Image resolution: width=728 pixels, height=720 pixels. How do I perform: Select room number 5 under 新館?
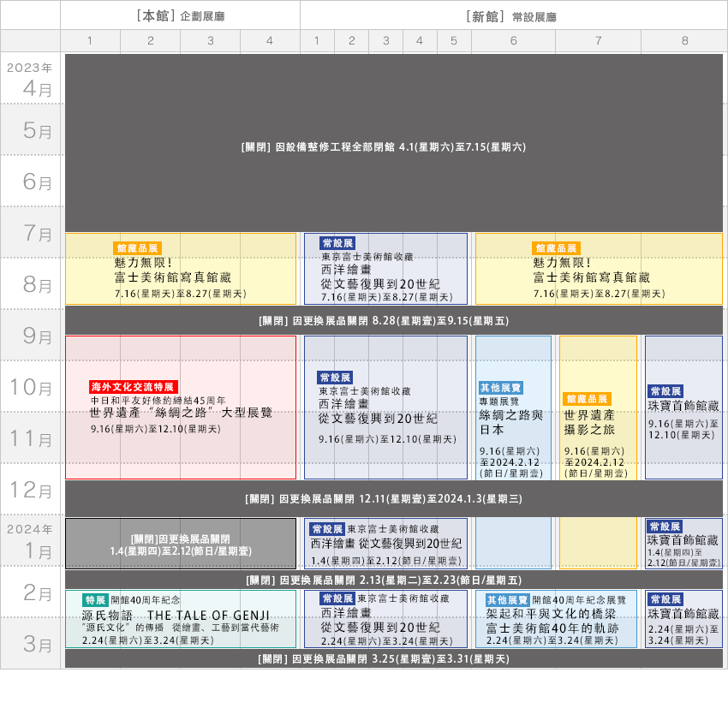(x=454, y=41)
